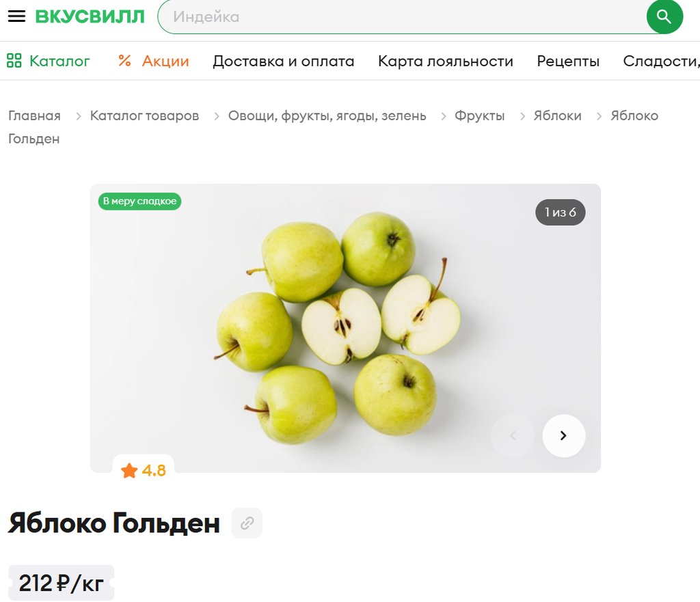
Task: Focus the Индейка search field
Action: click(402, 16)
